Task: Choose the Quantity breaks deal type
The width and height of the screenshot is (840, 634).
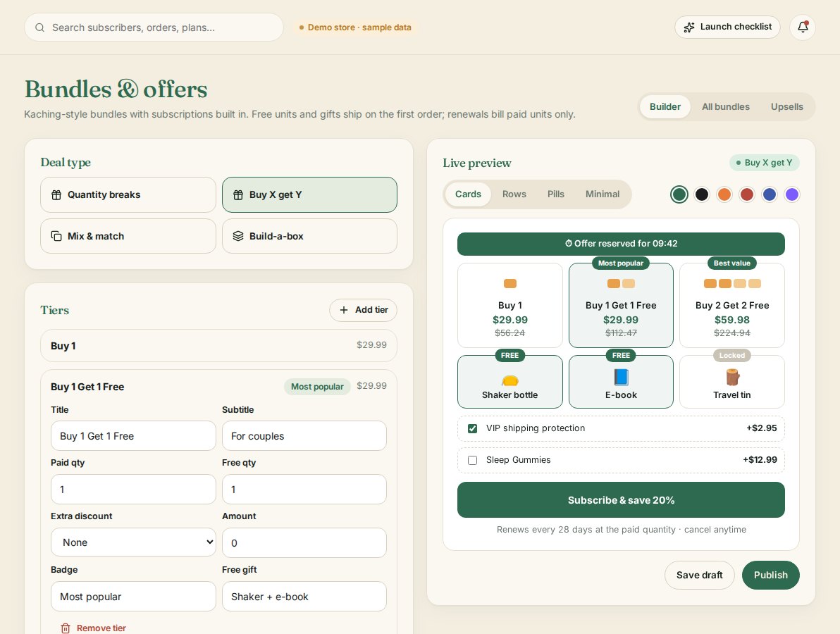Action: [128, 195]
